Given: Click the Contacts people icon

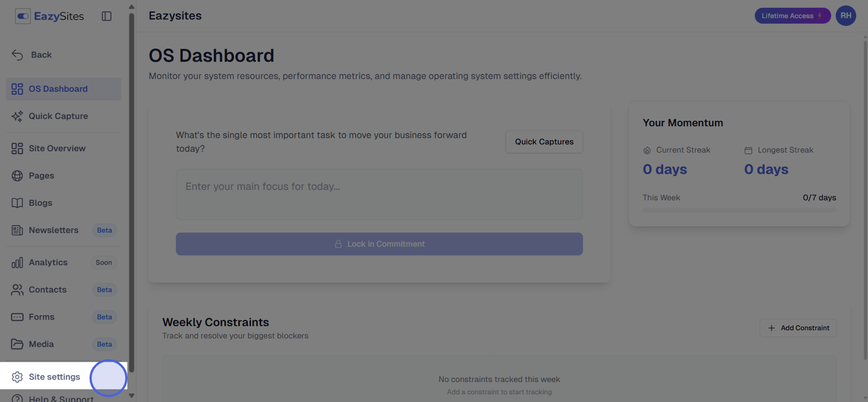Looking at the screenshot, I should 17,290.
